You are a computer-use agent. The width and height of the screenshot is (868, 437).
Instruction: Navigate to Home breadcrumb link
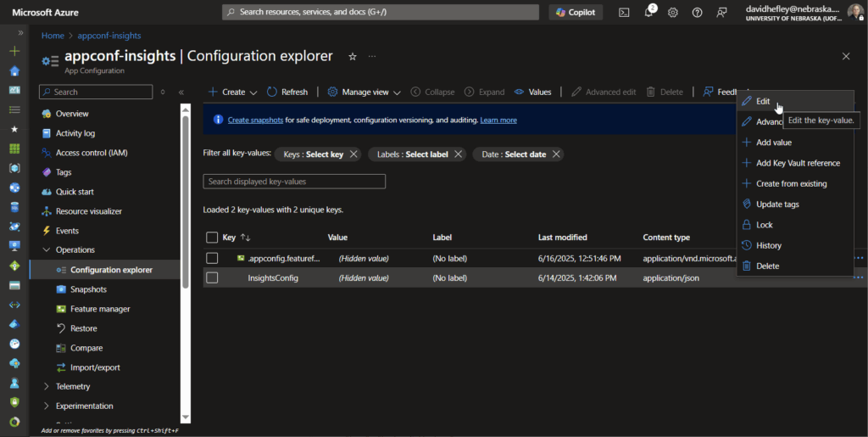(x=53, y=36)
